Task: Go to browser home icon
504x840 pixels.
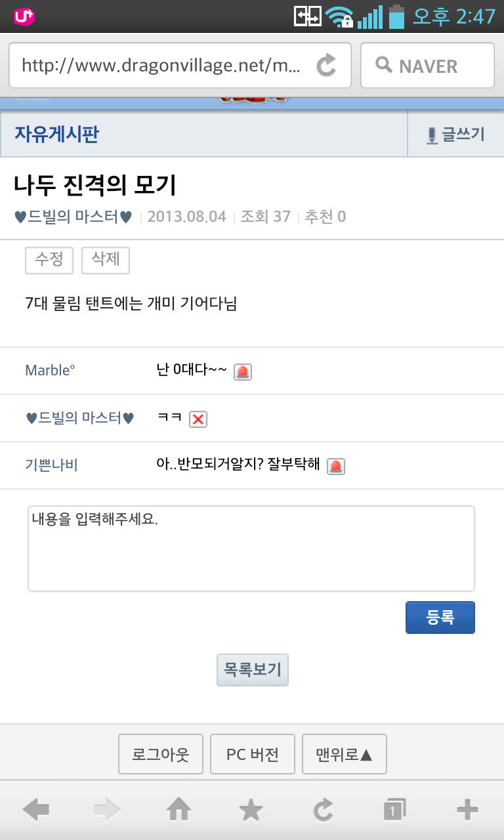Action: point(179,810)
